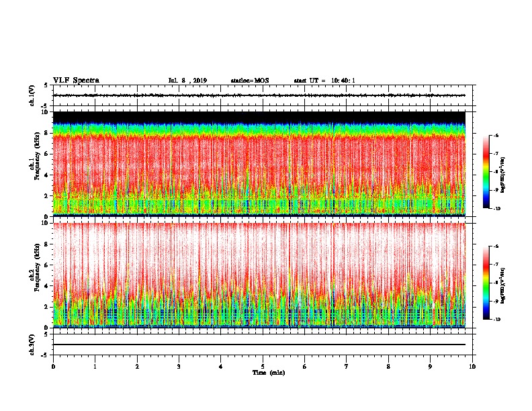Viewport: 532px width, 411px height.
Task: Click the flat ch.3 voltage trace line
Action: (x=259, y=345)
